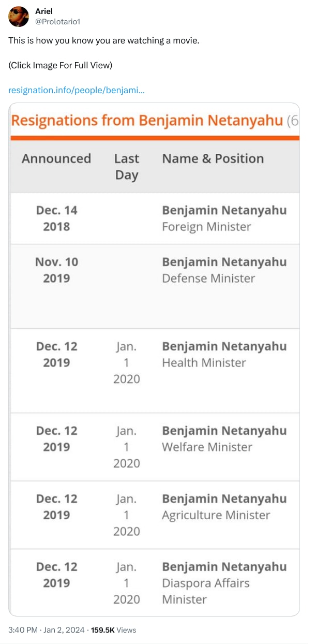Viewport: 316px width, 644px height.
Task: Click the "Nov. 10 2019" announced date
Action: [x=56, y=270]
